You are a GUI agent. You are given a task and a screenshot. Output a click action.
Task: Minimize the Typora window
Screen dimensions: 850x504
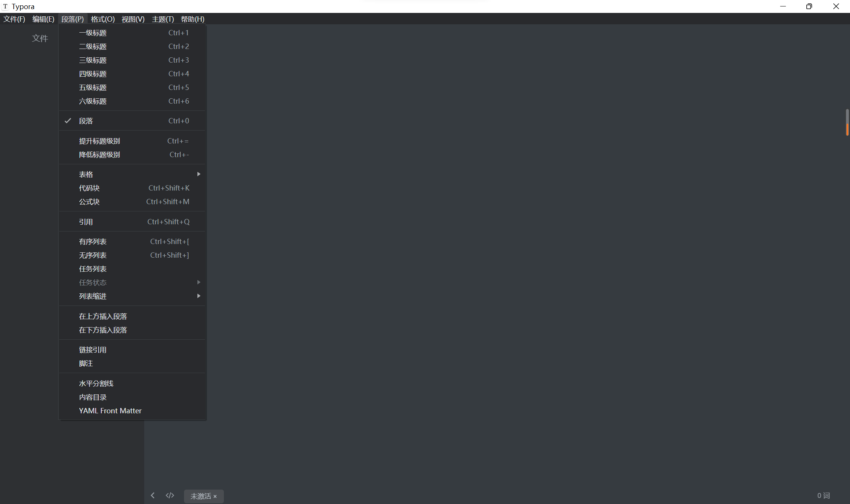[783, 6]
